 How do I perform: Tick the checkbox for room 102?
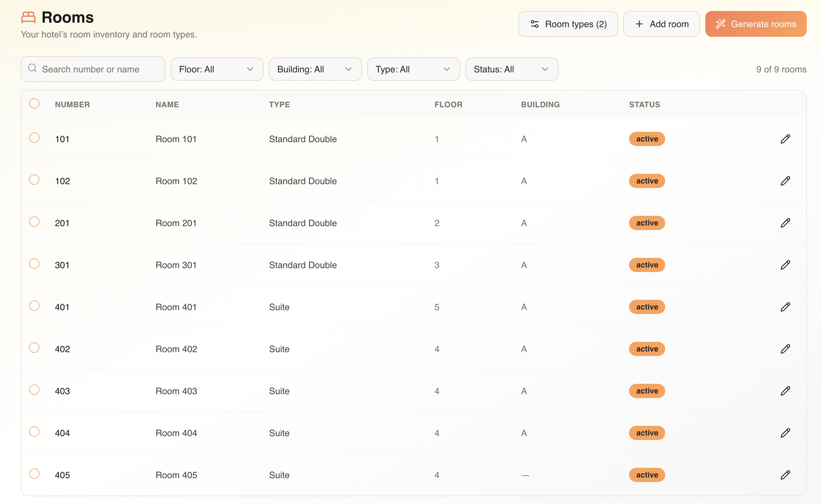(x=34, y=180)
